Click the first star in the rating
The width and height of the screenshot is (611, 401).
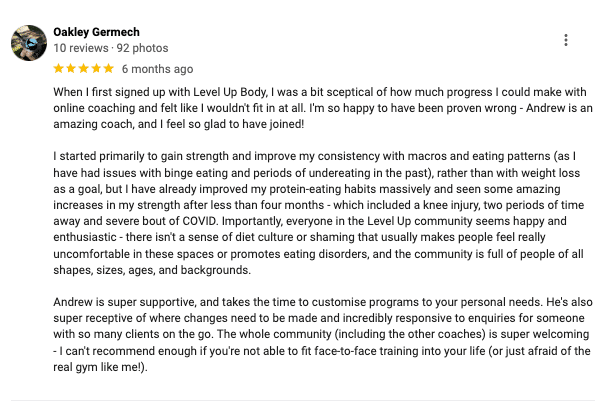tap(59, 69)
